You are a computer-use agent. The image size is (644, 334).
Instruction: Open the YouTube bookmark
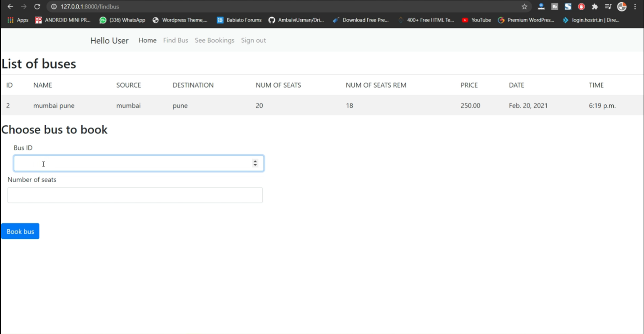point(476,20)
